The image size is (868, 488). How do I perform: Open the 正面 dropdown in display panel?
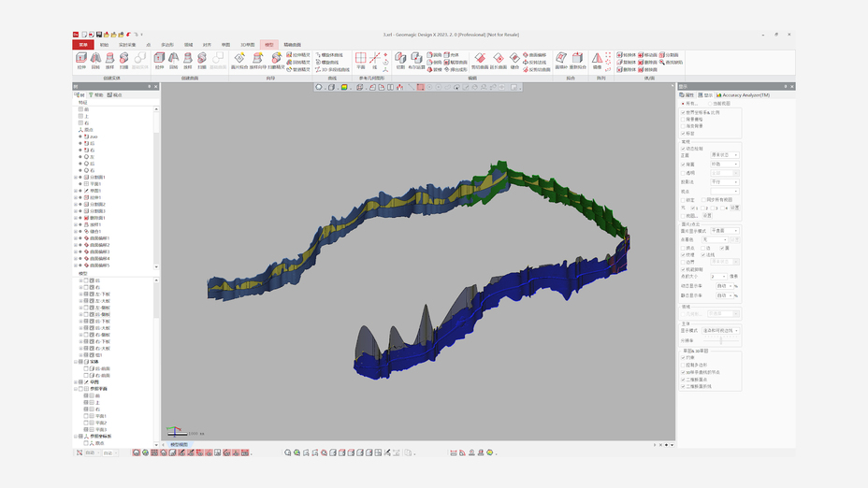tap(725, 155)
